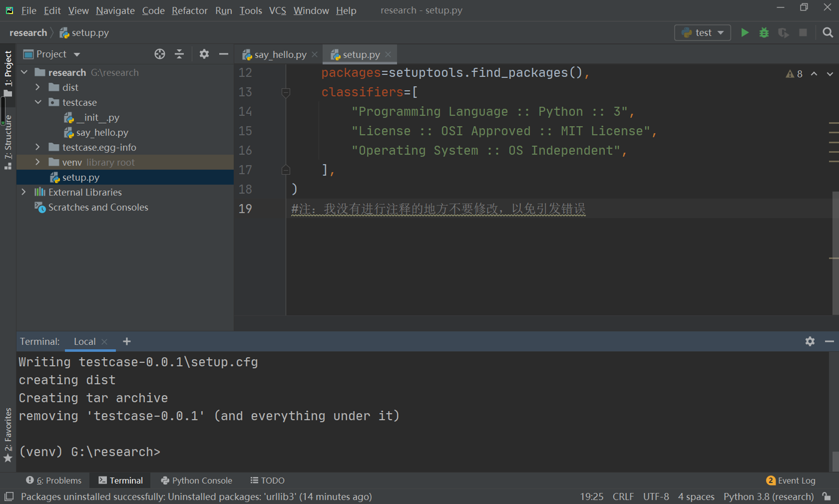Open the Event Log tool window
The height and width of the screenshot is (504, 839).
[x=790, y=480]
